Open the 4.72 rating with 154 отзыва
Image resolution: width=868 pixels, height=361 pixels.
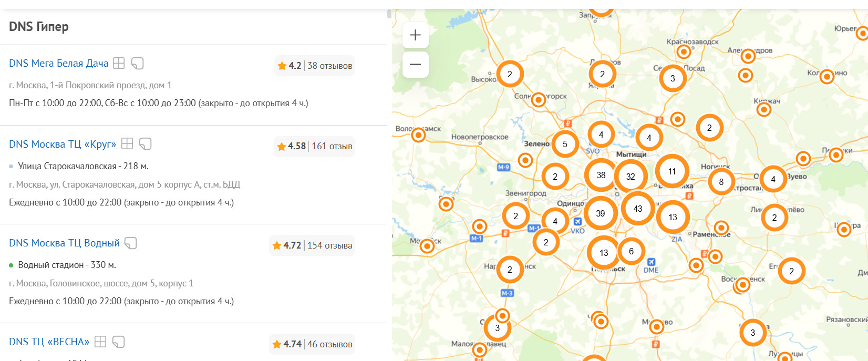point(312,245)
